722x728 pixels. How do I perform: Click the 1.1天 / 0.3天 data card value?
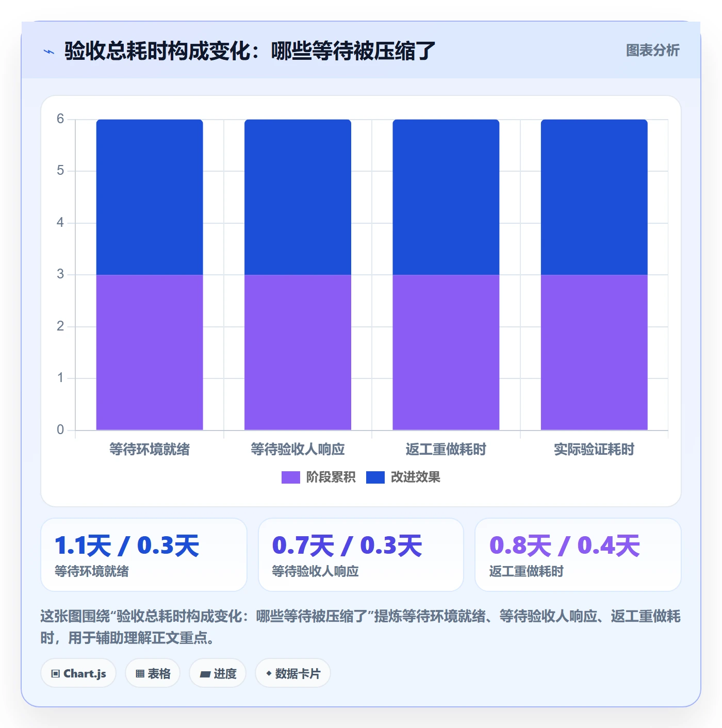[x=127, y=546]
